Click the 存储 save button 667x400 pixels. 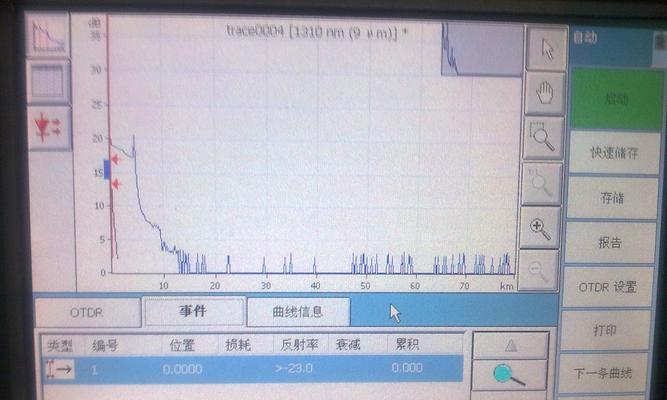click(x=612, y=198)
